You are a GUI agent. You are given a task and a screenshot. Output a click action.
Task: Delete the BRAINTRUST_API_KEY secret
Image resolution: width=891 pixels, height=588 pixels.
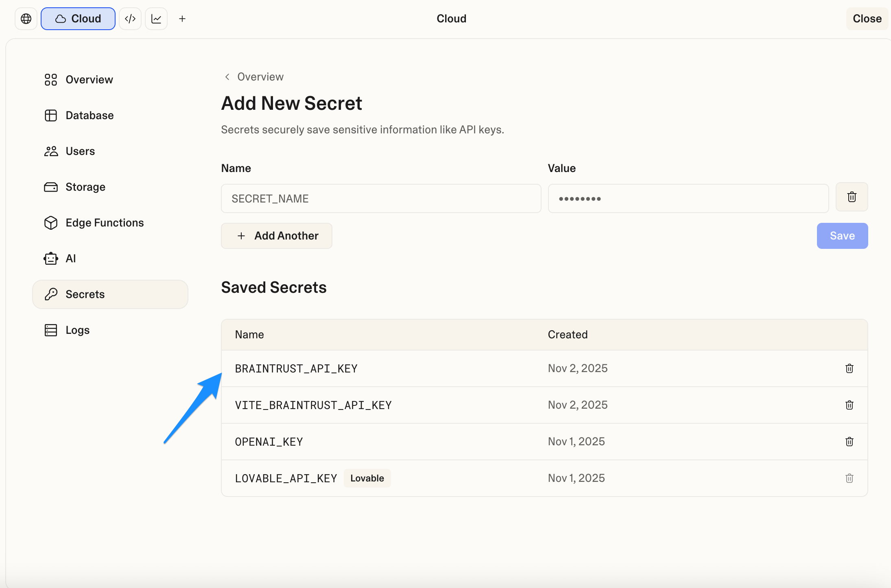(x=849, y=368)
